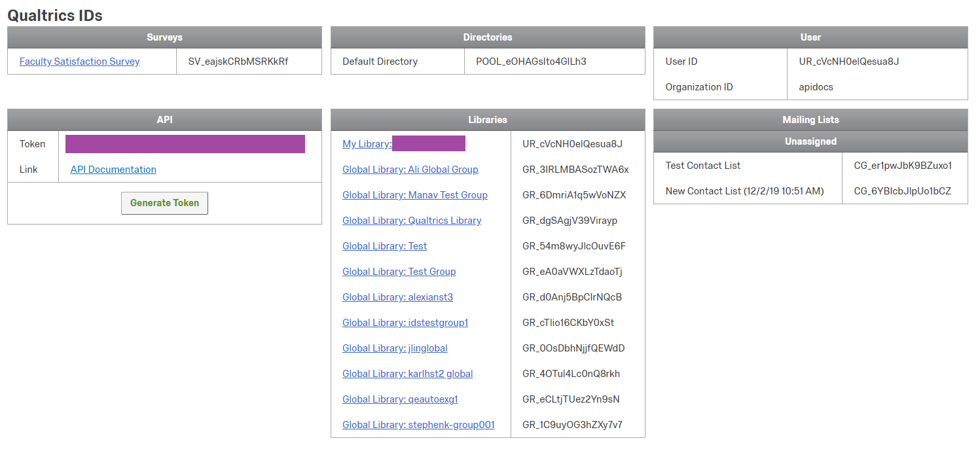
Task: Select library ID GR_eA0aVWXLzTdaoTj
Action: pos(572,272)
